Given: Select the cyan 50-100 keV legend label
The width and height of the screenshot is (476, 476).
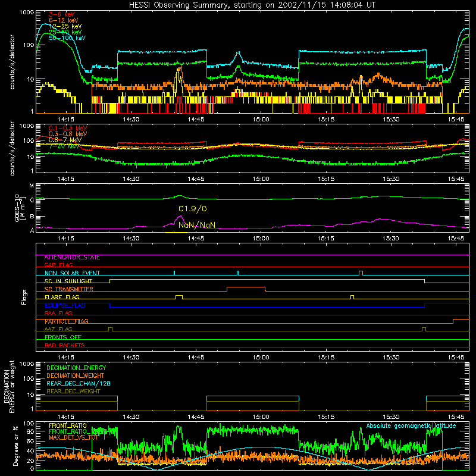Looking at the screenshot, I should (67, 38).
